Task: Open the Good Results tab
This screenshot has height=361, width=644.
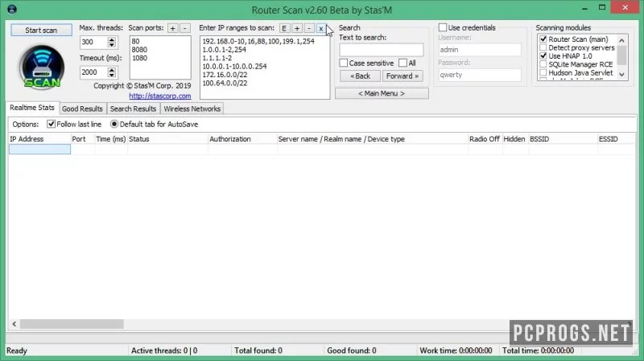Action: click(82, 109)
